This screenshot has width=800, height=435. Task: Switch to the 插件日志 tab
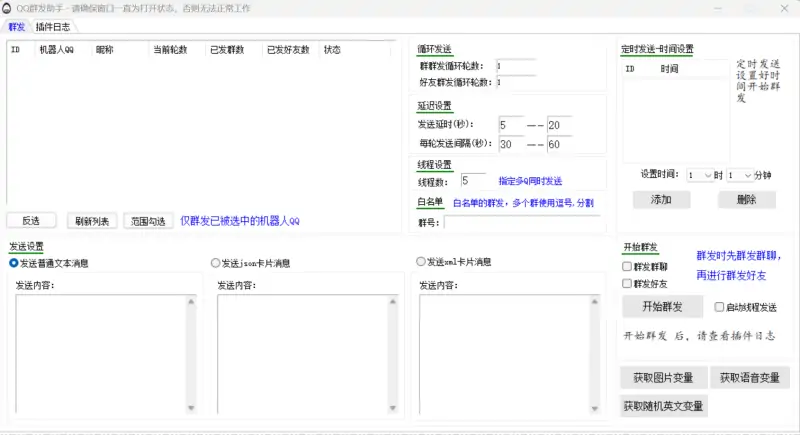(x=53, y=27)
